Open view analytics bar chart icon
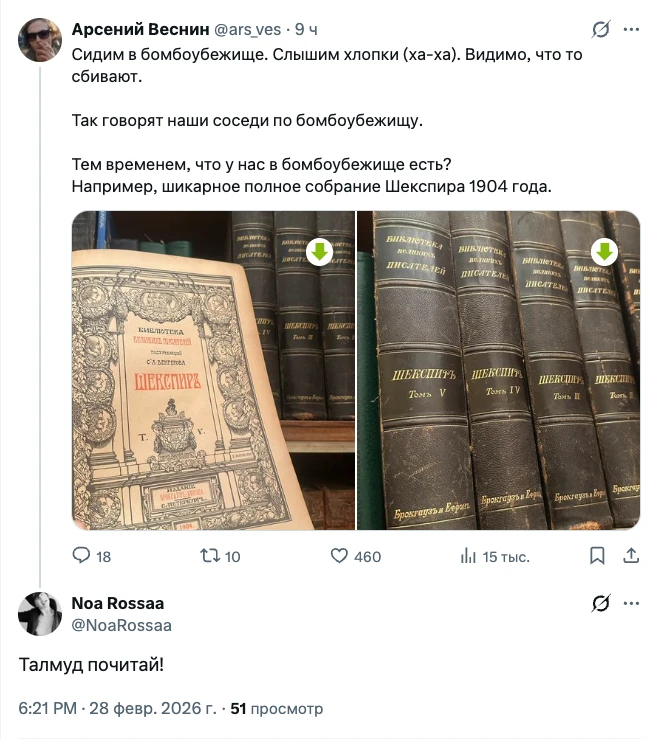Image resolution: width=659 pixels, height=739 pixels. pos(468,556)
